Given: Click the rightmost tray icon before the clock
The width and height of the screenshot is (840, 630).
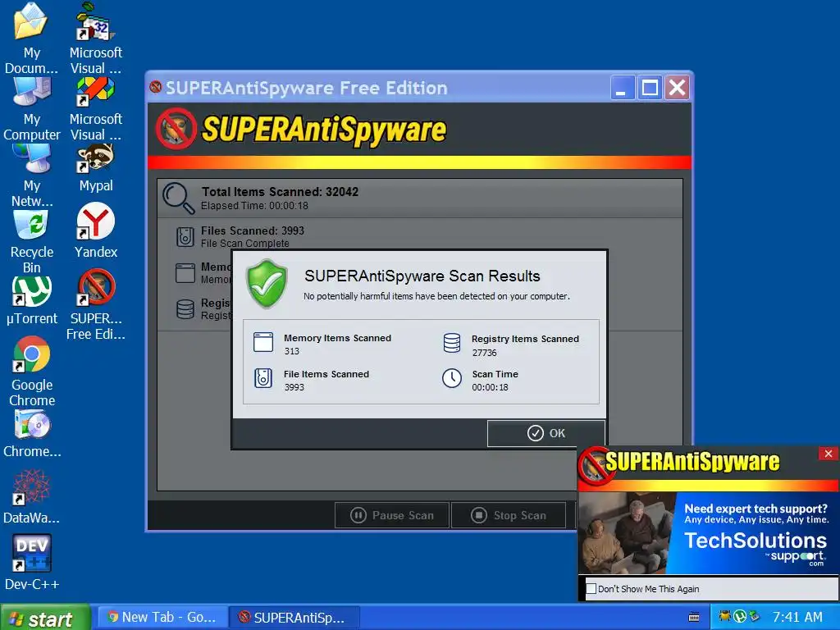Looking at the screenshot, I should click(755, 617).
